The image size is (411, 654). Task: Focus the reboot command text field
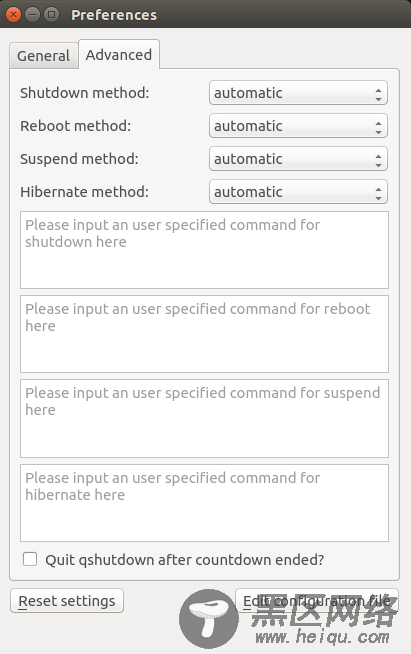pos(204,334)
